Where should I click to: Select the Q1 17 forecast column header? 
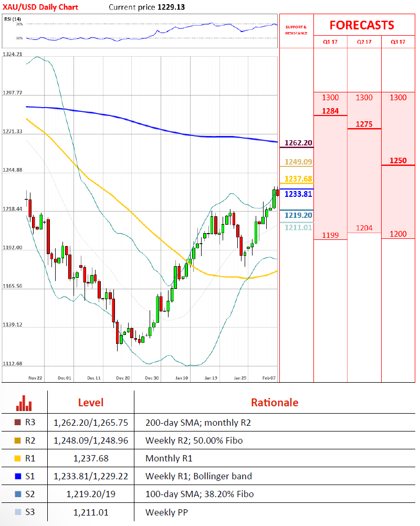tap(330, 42)
